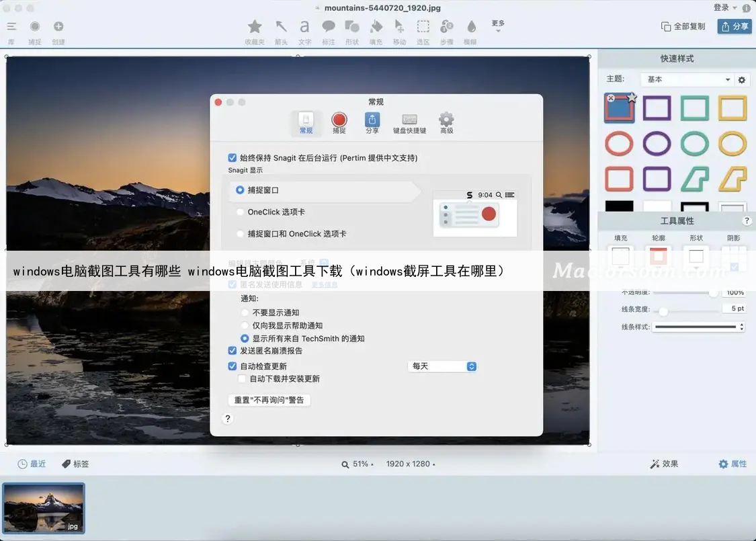
Task: Expand the 更多 toolbar overflow menu
Action: (498, 26)
